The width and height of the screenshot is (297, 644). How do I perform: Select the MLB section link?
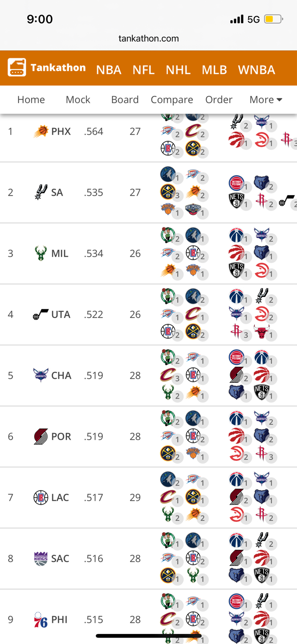pos(215,69)
